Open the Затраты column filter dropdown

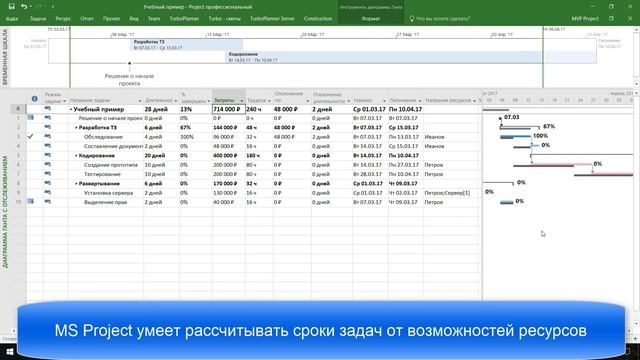[242, 101]
